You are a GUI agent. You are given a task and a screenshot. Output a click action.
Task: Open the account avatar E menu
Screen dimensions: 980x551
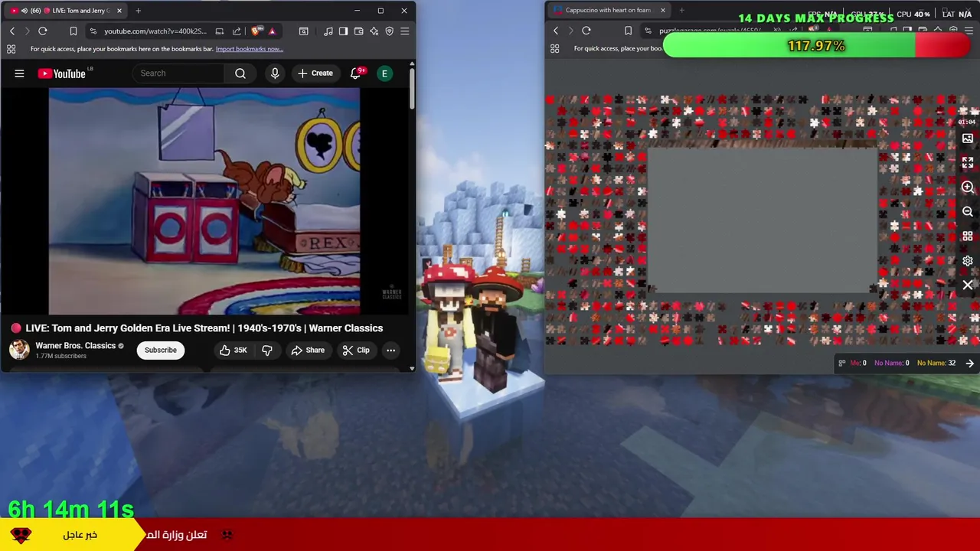pyautogui.click(x=384, y=73)
